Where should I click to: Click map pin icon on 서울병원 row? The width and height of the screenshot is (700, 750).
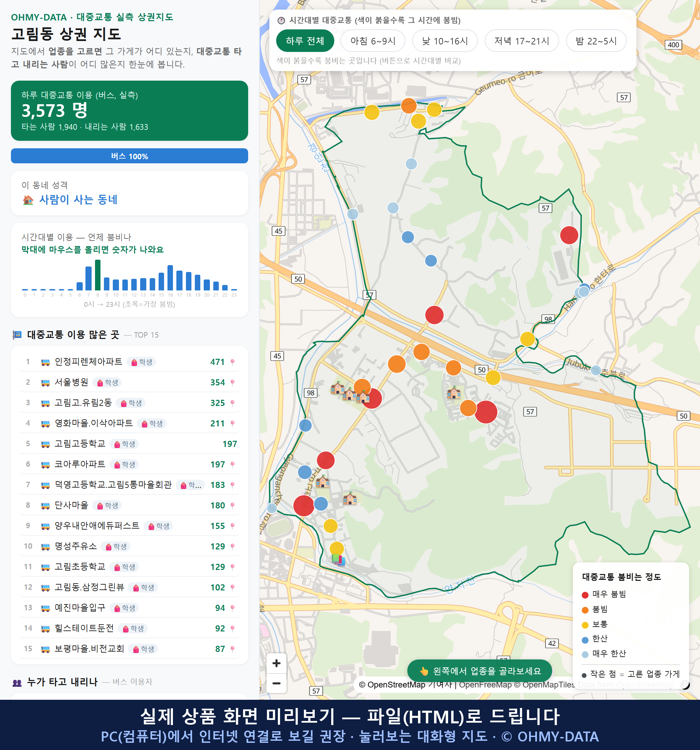232,383
